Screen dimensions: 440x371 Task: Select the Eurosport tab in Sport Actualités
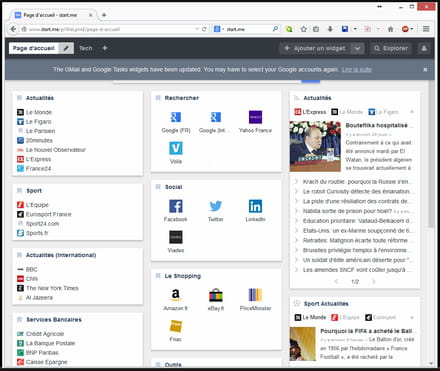(x=380, y=317)
